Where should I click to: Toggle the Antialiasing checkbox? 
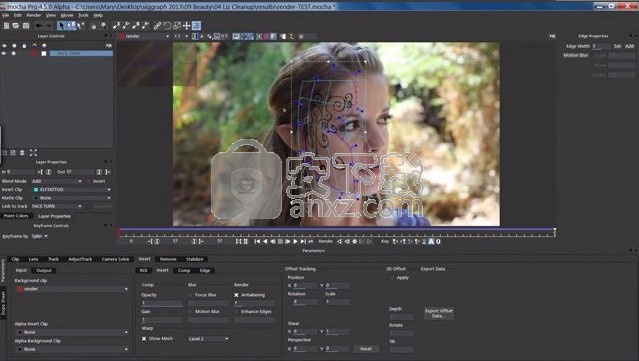point(236,295)
